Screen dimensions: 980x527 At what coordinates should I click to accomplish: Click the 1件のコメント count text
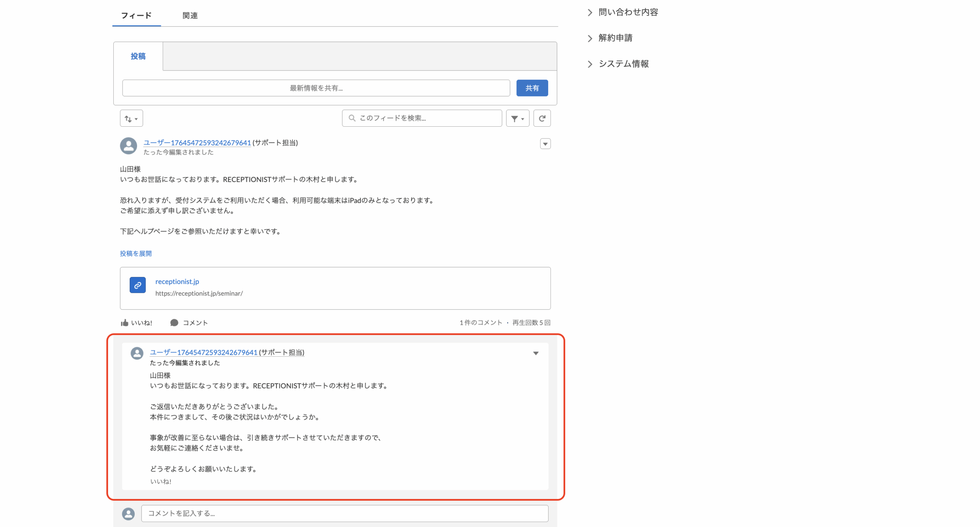pos(481,323)
